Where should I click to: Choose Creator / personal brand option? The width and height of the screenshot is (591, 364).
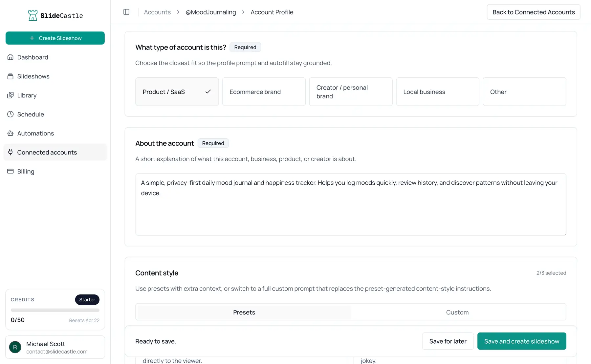tap(350, 92)
